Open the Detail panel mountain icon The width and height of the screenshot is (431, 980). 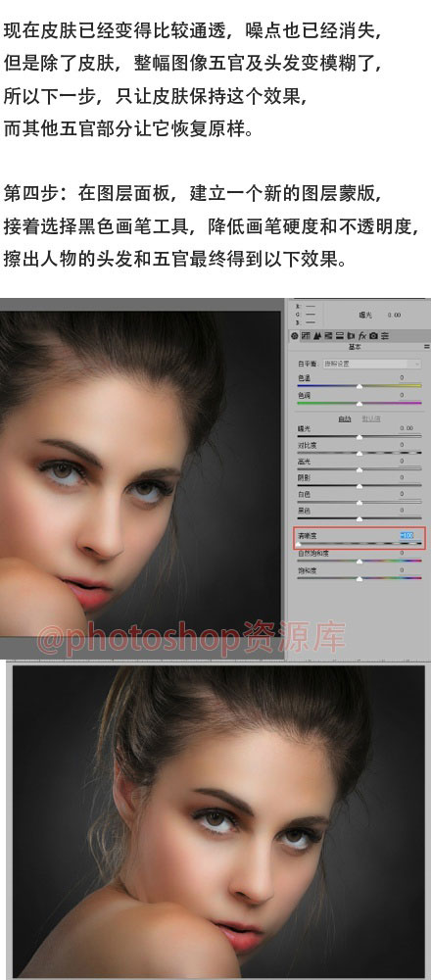pyautogui.click(x=317, y=336)
